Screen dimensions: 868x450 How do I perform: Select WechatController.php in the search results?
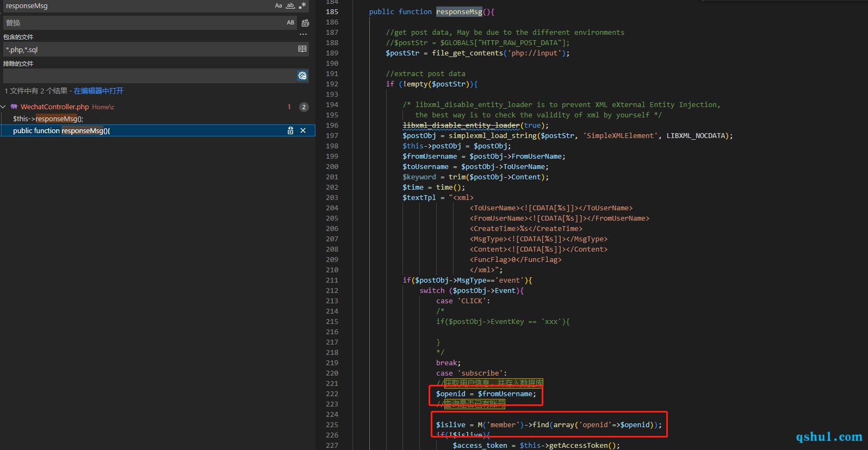pyautogui.click(x=55, y=107)
